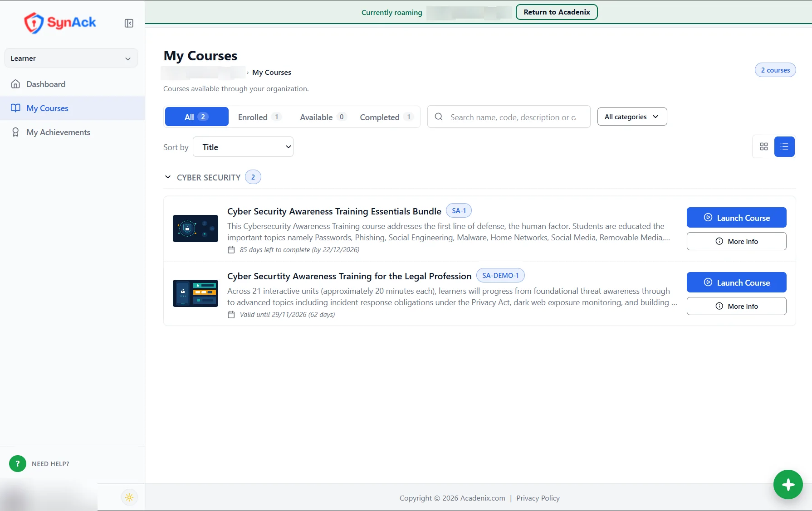812x511 pixels.
Task: More info for Legal Profession course
Action: point(736,306)
